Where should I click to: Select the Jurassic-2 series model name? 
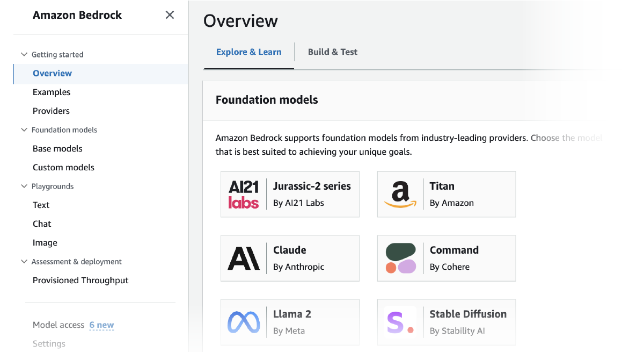coord(312,186)
